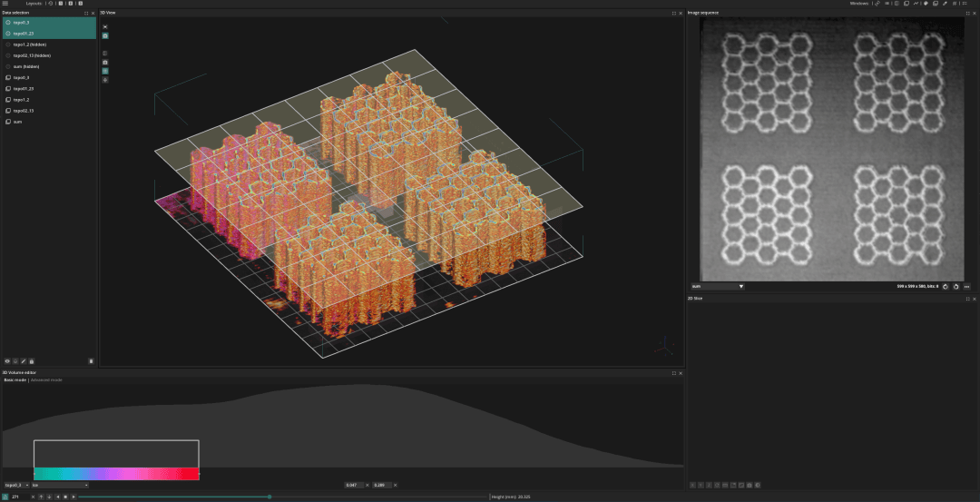This screenshot has width=980, height=502.
Task: Click the teal timeline slider handle
Action: 269,497
